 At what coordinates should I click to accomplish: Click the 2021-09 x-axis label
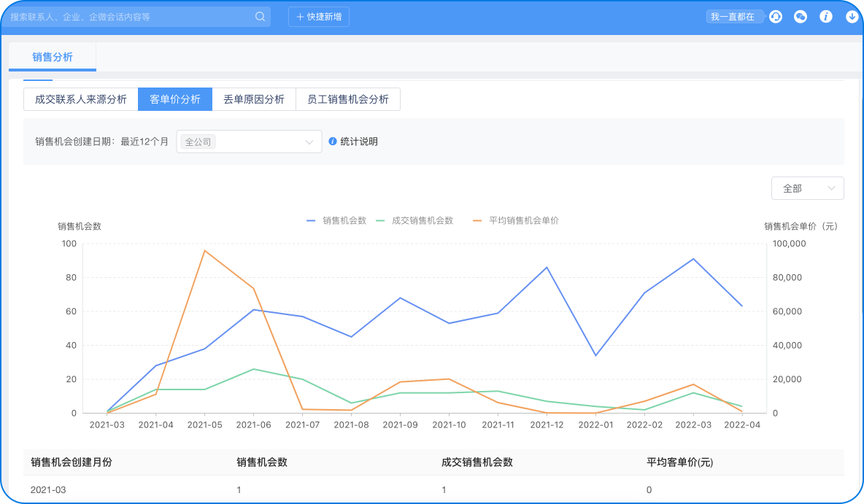coord(400,424)
